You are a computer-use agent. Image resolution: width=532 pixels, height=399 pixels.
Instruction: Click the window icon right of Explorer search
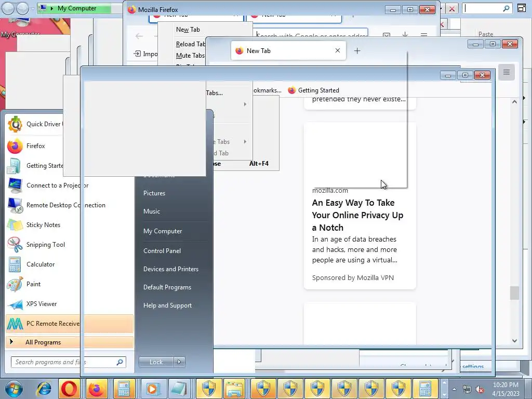click(522, 8)
